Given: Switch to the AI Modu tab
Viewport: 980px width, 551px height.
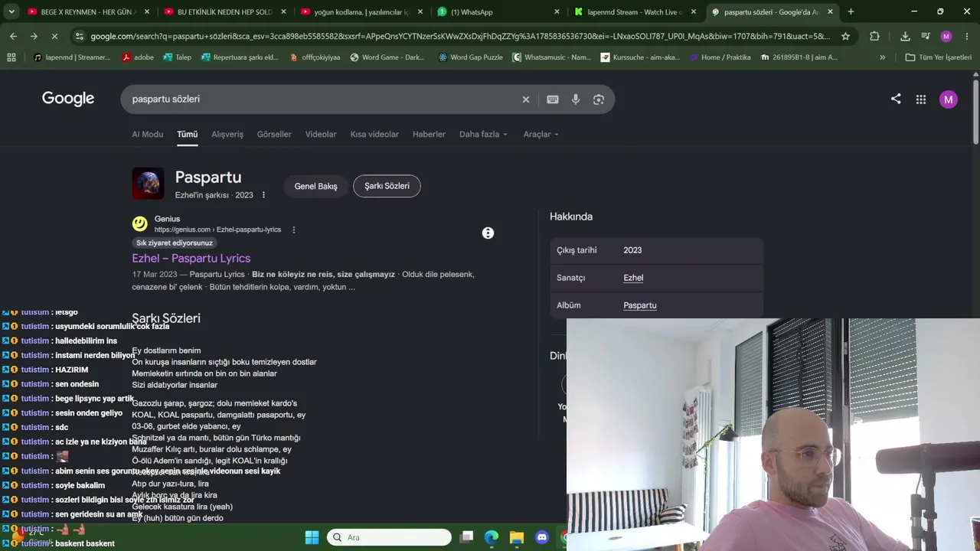Looking at the screenshot, I should pos(147,134).
